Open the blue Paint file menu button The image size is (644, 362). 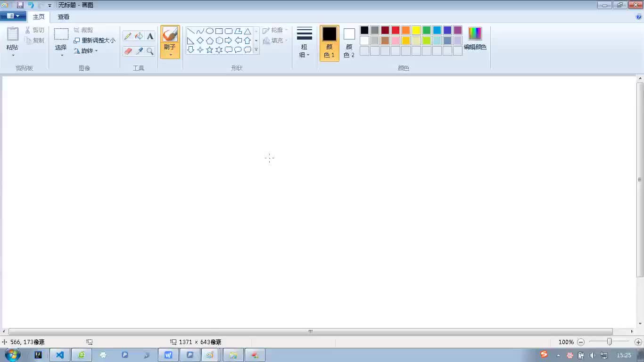(x=13, y=16)
